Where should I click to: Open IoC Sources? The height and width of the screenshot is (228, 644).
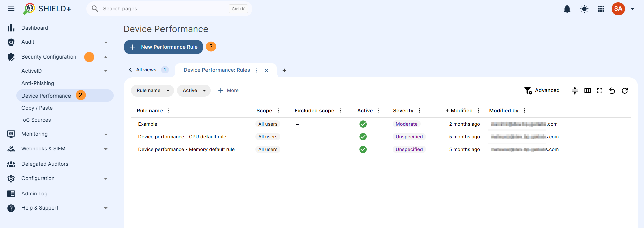pos(36,120)
